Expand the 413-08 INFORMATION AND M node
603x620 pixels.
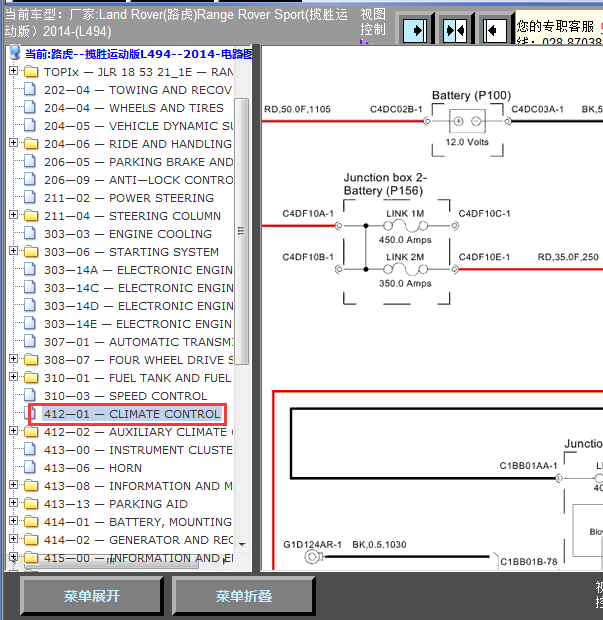pos(13,485)
